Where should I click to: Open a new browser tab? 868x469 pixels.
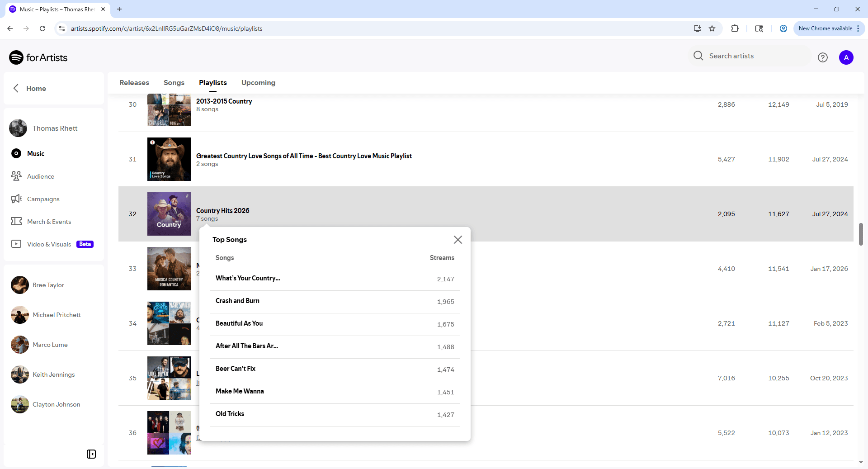pyautogui.click(x=119, y=9)
